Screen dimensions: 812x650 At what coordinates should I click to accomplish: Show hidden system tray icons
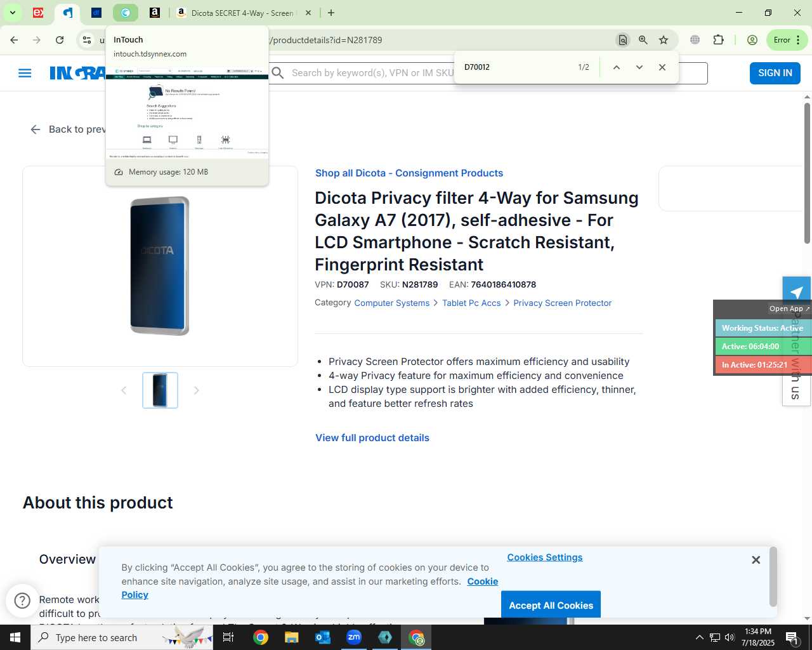(699, 637)
